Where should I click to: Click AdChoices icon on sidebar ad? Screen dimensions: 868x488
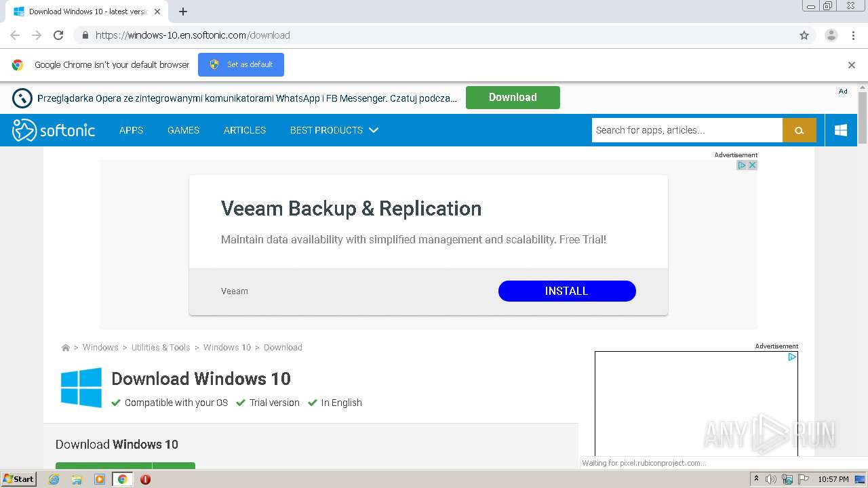[791, 357]
